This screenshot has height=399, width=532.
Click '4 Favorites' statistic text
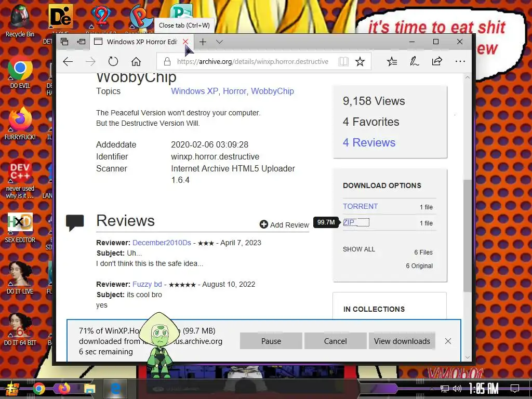pos(371,122)
